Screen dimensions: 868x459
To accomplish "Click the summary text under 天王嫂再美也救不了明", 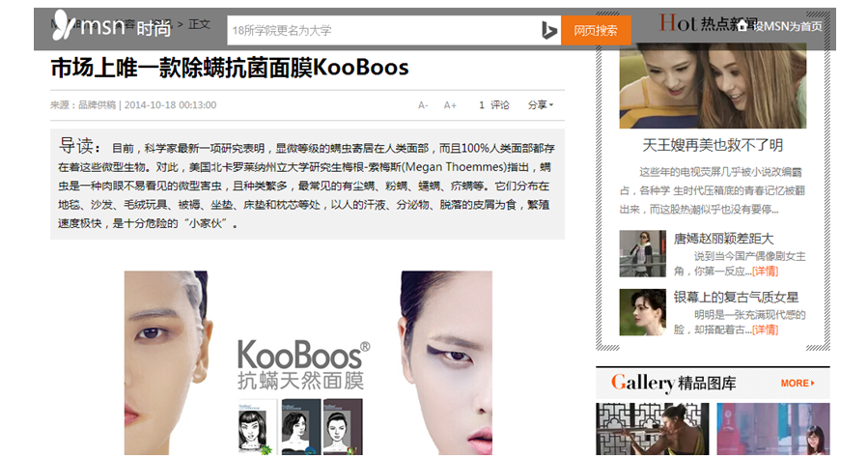I will pyautogui.click(x=713, y=190).
